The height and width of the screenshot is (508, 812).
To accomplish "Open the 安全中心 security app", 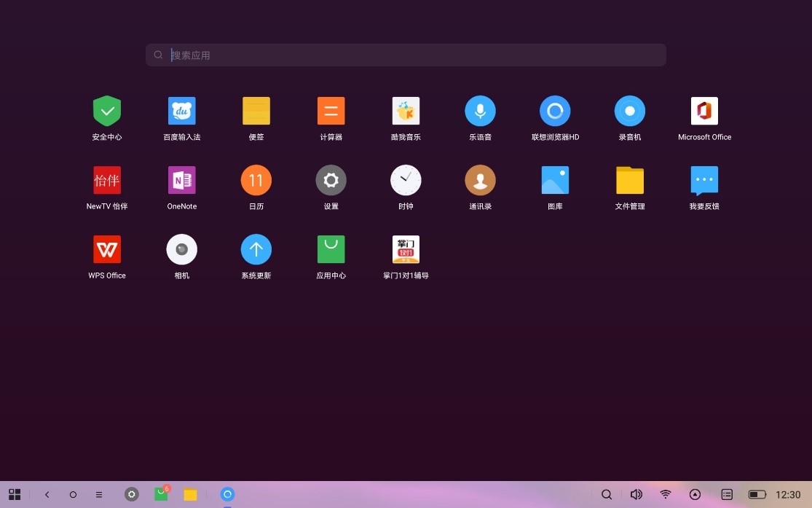I will point(106,111).
